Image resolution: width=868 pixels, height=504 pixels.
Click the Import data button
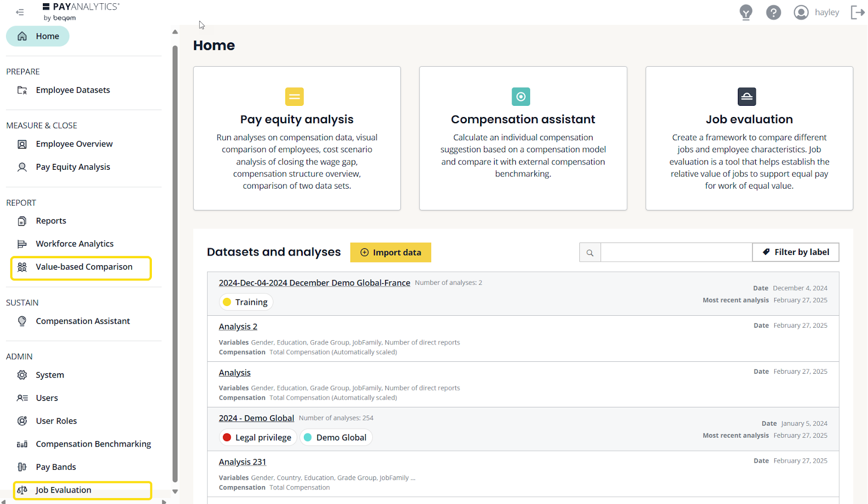[391, 252]
